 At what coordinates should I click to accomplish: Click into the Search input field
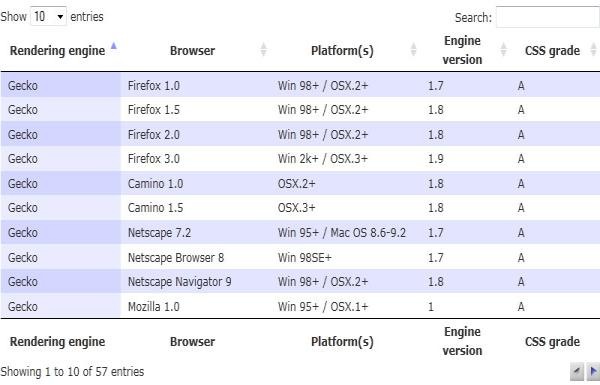pyautogui.click(x=548, y=17)
